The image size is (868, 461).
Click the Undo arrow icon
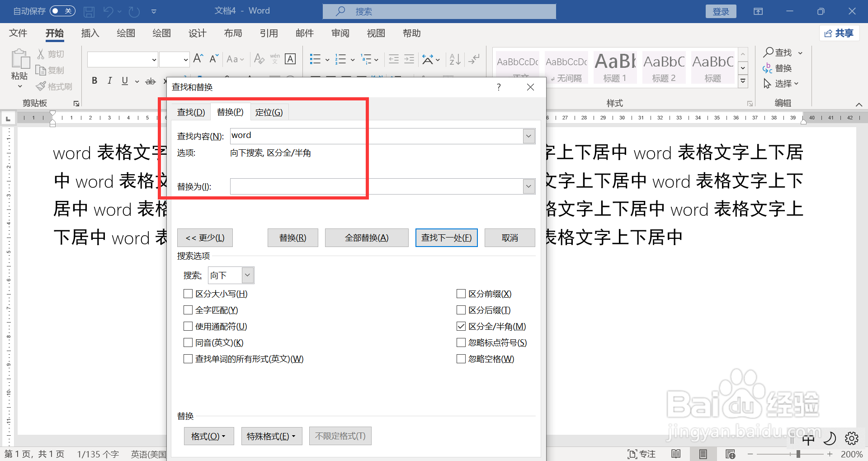tap(108, 12)
